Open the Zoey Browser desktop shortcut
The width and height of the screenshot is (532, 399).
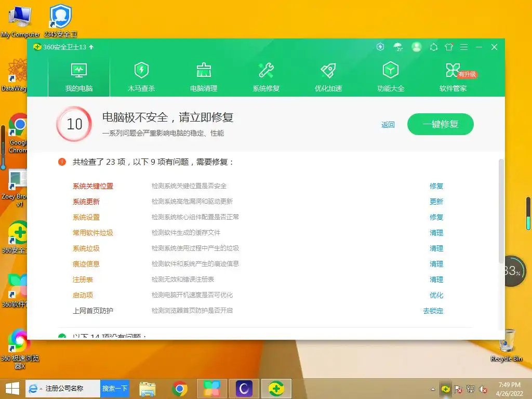click(x=14, y=188)
